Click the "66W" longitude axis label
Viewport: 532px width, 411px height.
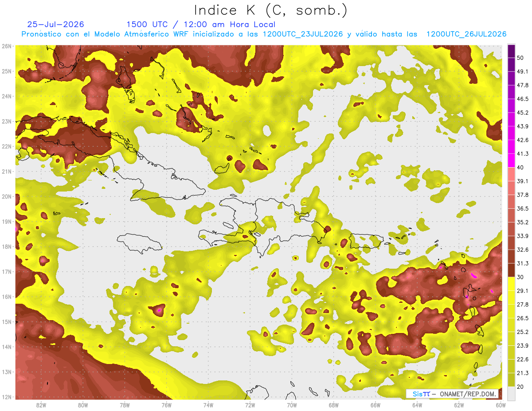[x=376, y=405]
